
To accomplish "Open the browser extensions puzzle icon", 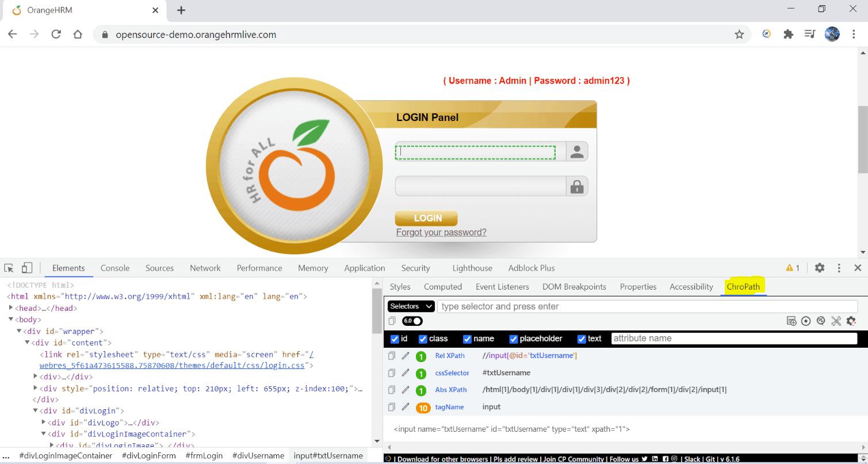I will click(788, 34).
